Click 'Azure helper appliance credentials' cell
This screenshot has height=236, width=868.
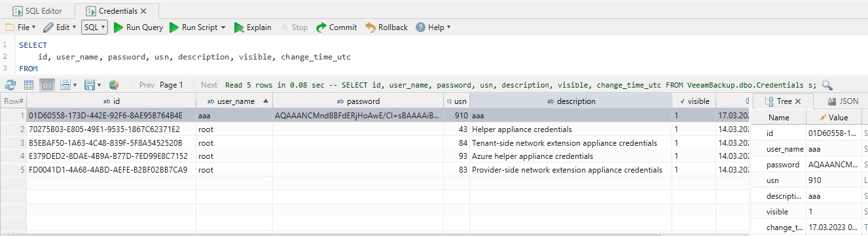tap(571, 156)
